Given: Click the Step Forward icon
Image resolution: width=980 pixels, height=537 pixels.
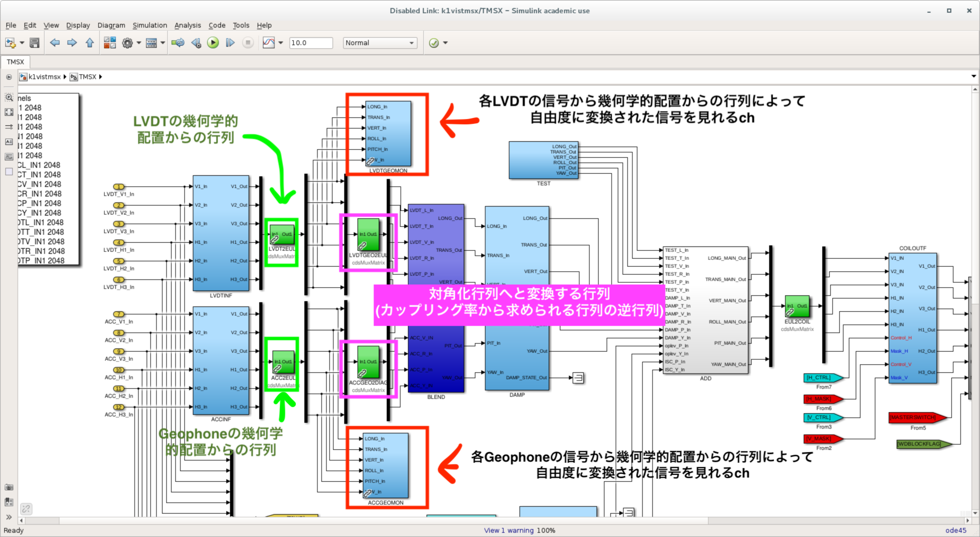Looking at the screenshot, I should (230, 43).
